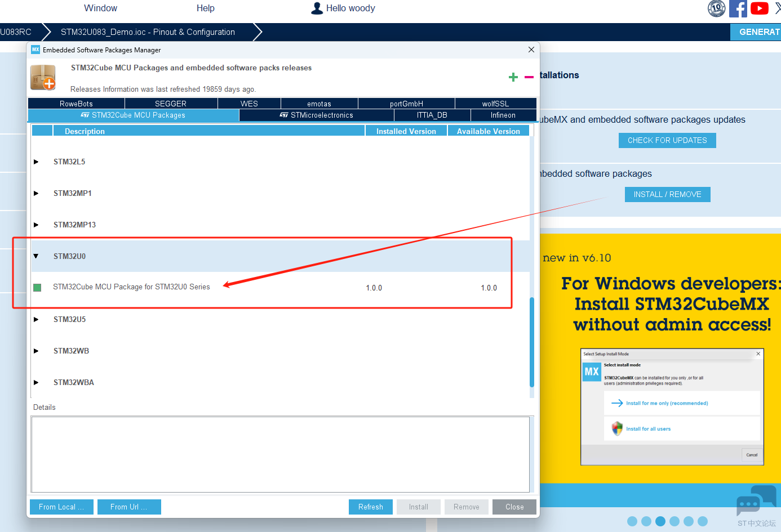Collapse the STM32U0 tree row
Screen dimensions: 781x532
coord(36,256)
